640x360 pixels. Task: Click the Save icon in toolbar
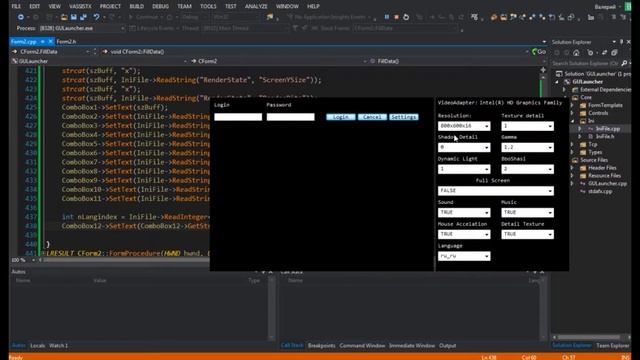click(x=74, y=17)
